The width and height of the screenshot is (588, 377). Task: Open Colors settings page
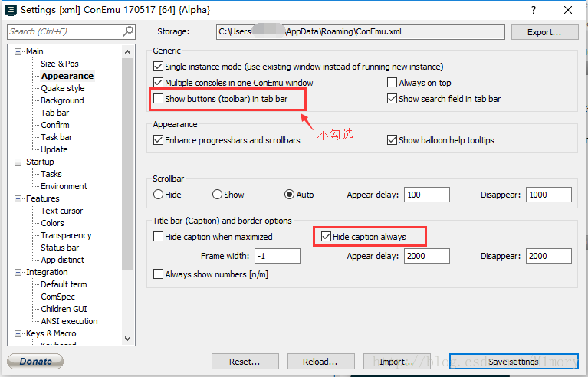tap(52, 223)
